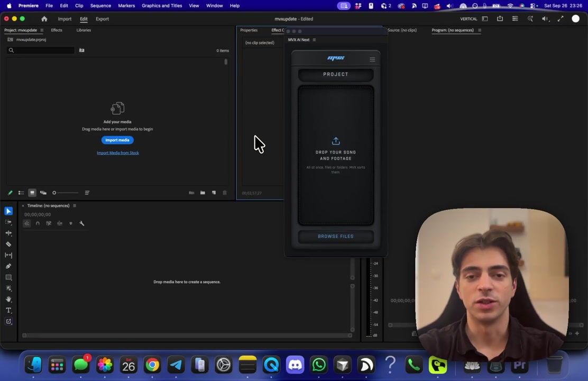Select the Ripple Edit tool
588x381 pixels.
click(8, 233)
